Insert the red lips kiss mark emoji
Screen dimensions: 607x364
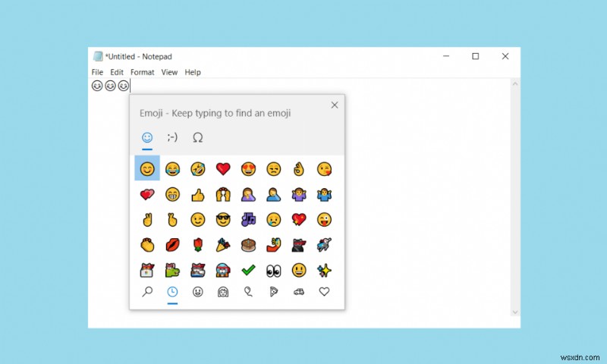tap(172, 245)
